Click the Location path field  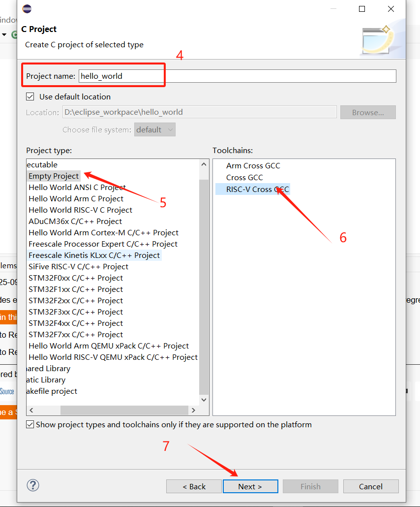(199, 112)
